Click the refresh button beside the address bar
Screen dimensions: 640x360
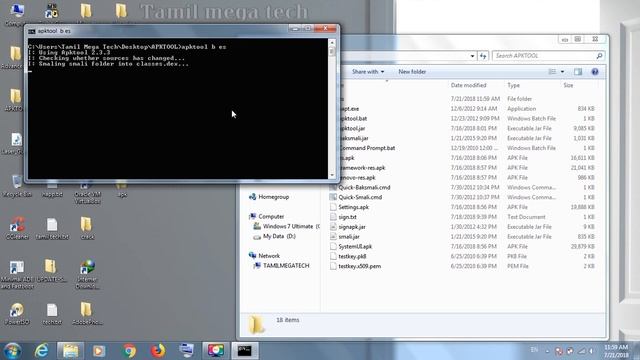(x=483, y=56)
